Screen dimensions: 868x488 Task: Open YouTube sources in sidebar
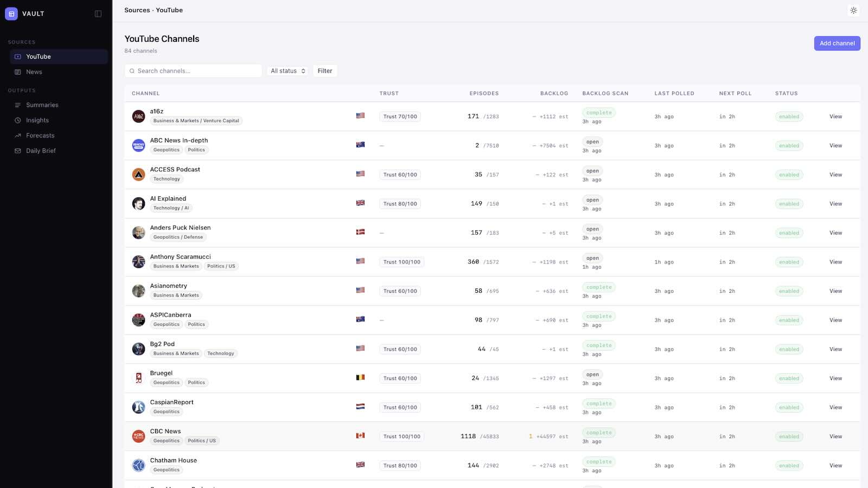coord(59,56)
